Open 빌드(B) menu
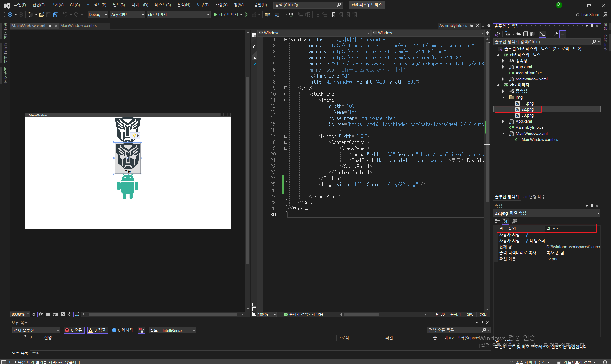Viewport: 611px width, 364px height. (119, 5)
